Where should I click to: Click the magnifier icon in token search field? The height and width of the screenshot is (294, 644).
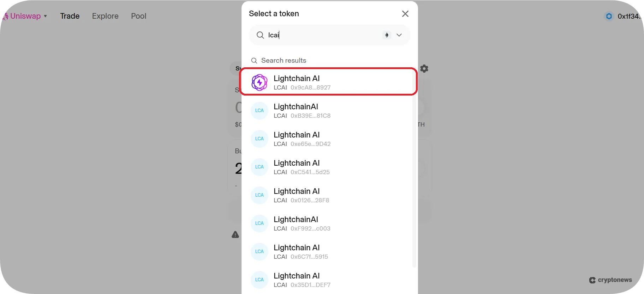tap(260, 35)
